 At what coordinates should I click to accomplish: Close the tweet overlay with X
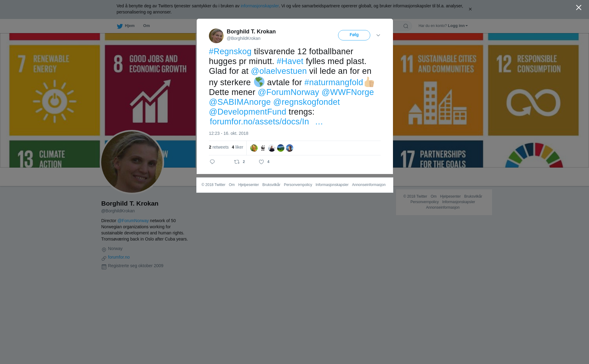[579, 8]
